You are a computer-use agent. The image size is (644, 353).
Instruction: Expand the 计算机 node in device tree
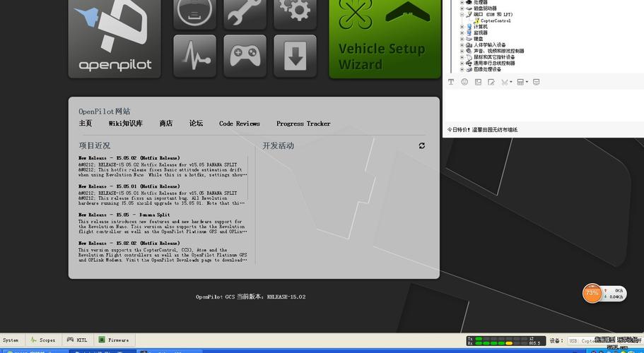(x=462, y=27)
